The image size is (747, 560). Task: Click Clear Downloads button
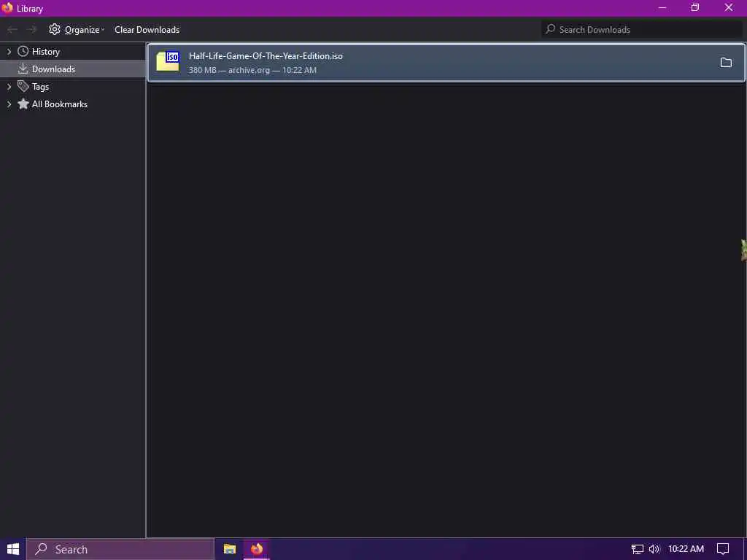coord(147,29)
